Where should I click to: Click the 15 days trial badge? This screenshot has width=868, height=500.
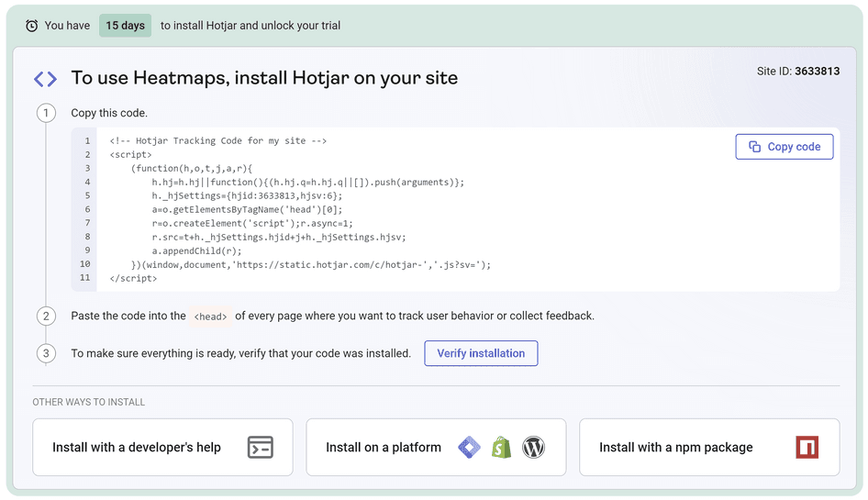pyautogui.click(x=125, y=26)
